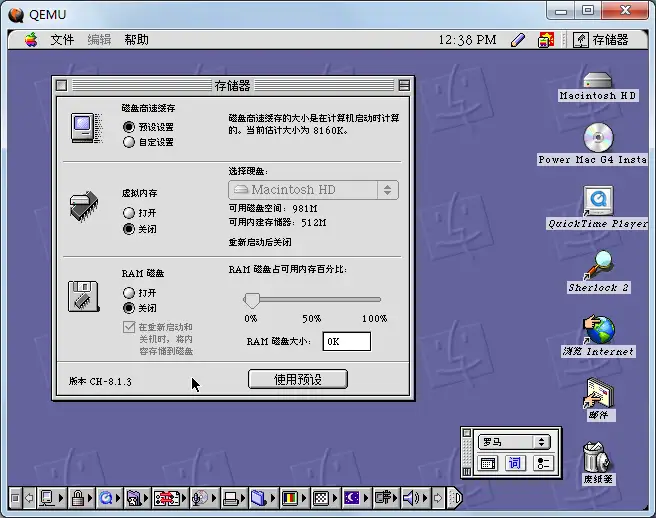
Task: Expand the AppleTalk module arrow in control strip
Action: click(61, 498)
